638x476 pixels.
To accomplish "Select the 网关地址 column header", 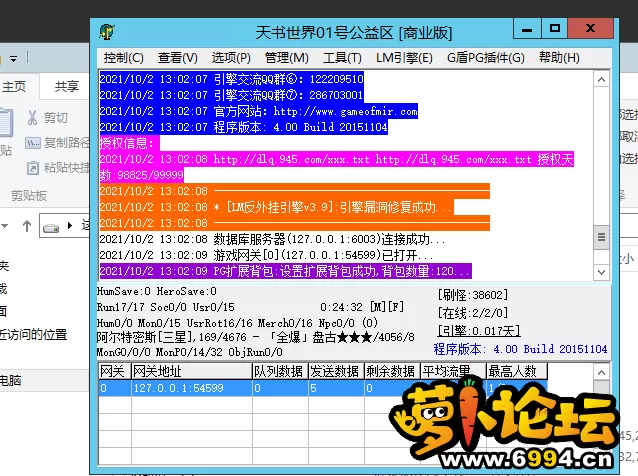I will click(191, 371).
